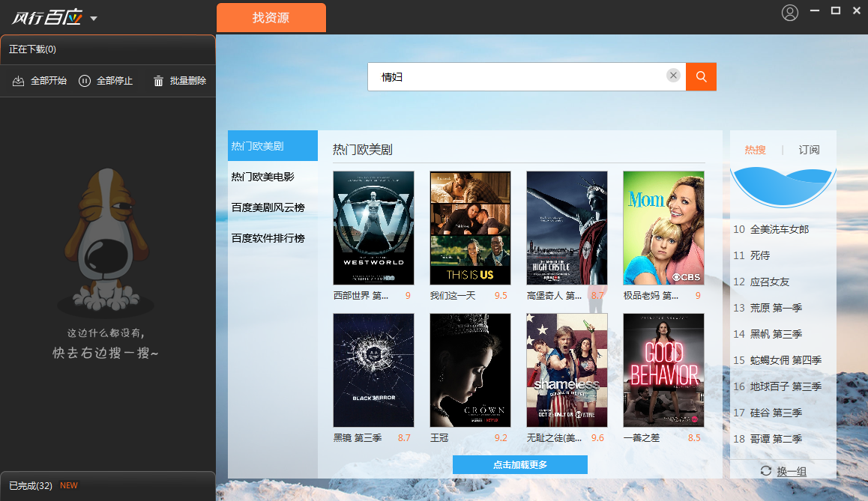
Task: Maximize the application window
Action: [x=836, y=10]
